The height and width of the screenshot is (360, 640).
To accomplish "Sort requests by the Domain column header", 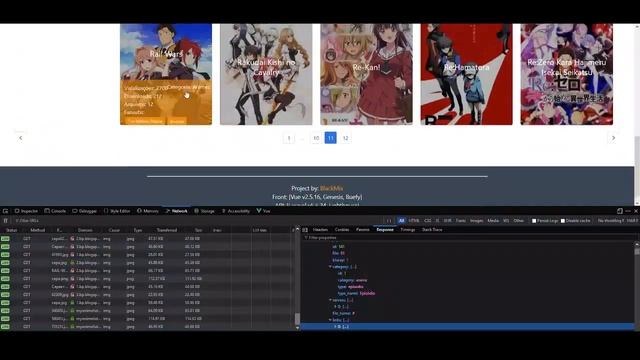I will click(x=85, y=230).
